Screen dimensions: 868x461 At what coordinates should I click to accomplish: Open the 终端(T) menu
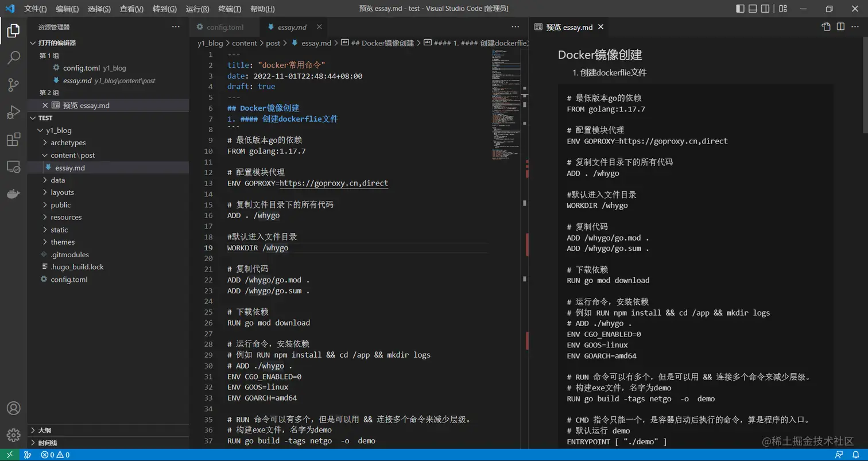click(x=230, y=9)
